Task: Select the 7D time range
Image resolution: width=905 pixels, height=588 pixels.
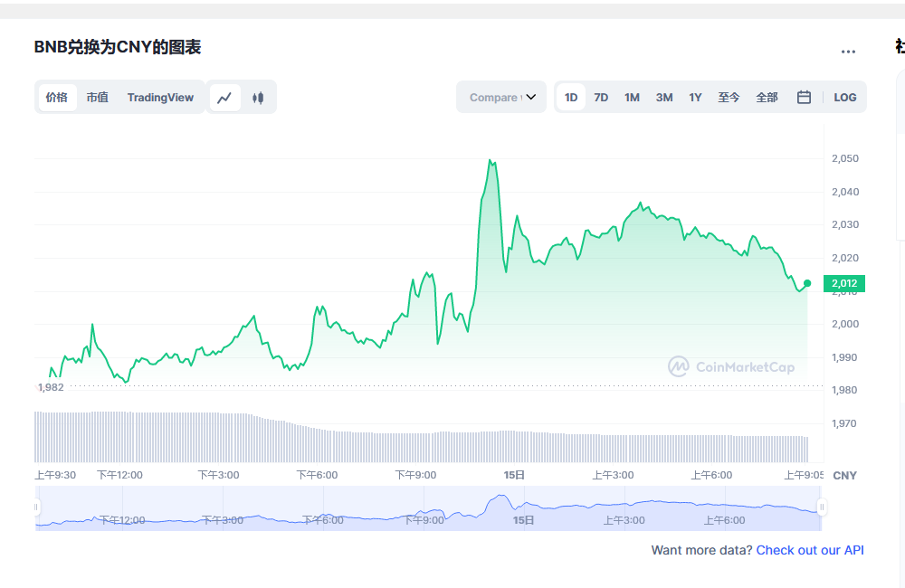Action: (x=601, y=98)
